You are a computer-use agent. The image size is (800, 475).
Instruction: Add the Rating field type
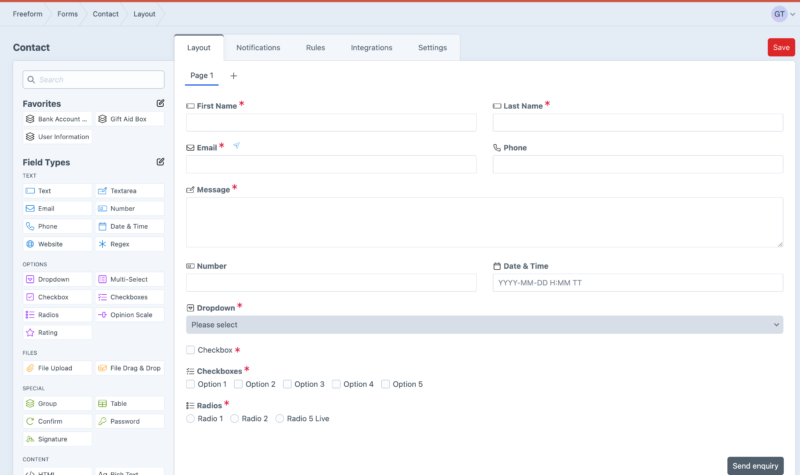58,333
